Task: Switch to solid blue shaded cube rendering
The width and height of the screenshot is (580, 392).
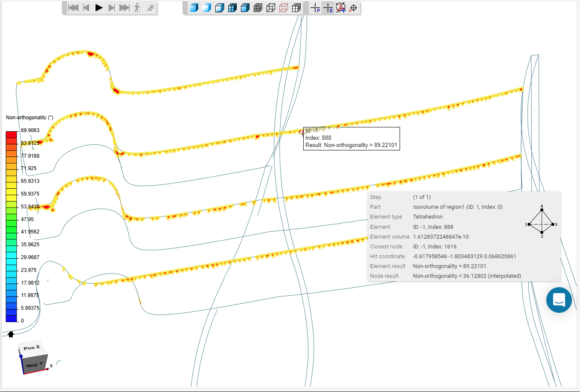Action: pos(194,8)
